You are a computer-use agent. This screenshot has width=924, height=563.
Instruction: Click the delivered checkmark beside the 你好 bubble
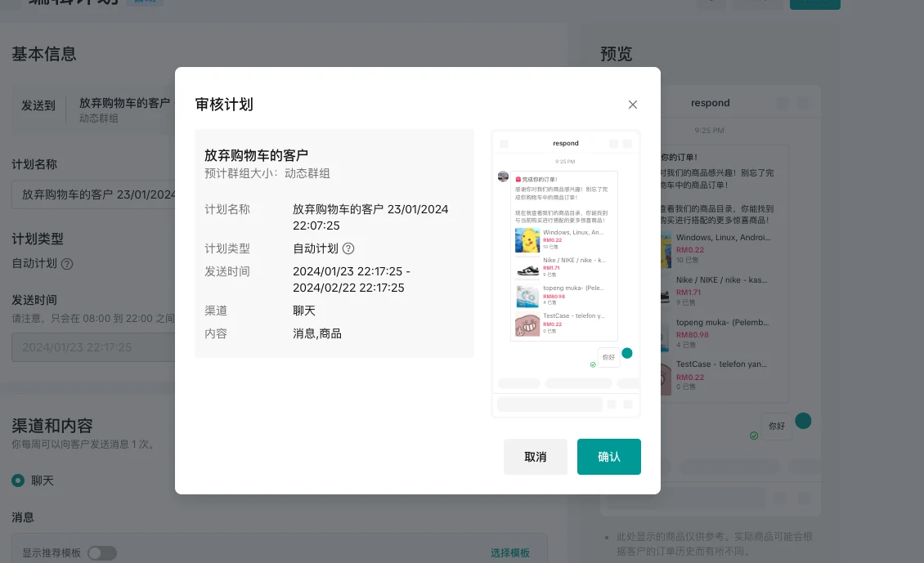(x=593, y=363)
